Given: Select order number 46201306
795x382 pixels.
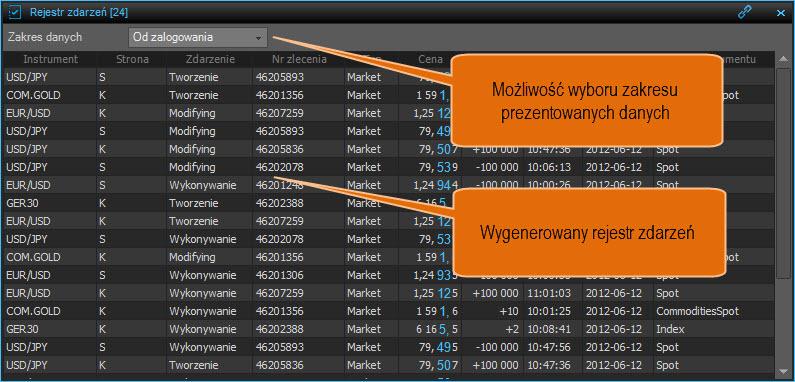Looking at the screenshot, I should (279, 275).
